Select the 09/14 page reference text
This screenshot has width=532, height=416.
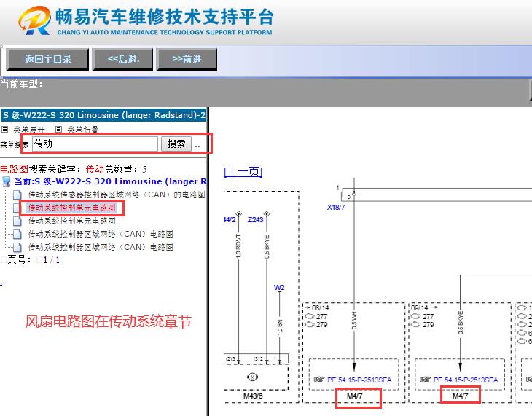pyautogui.click(x=420, y=307)
